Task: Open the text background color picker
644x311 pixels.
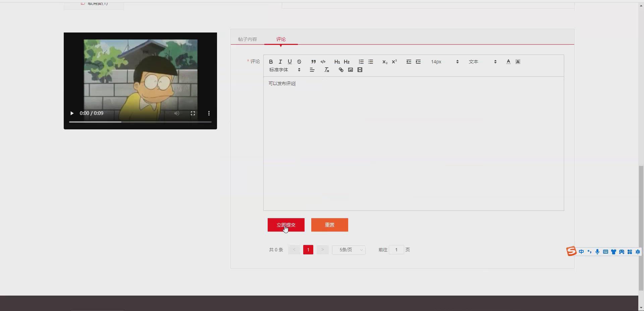Action: click(518, 62)
